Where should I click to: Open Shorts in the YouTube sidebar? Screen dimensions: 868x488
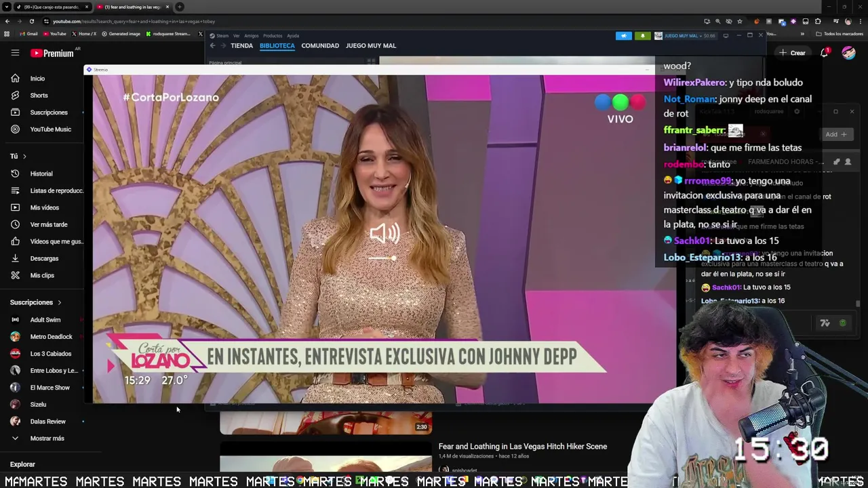pos(39,96)
